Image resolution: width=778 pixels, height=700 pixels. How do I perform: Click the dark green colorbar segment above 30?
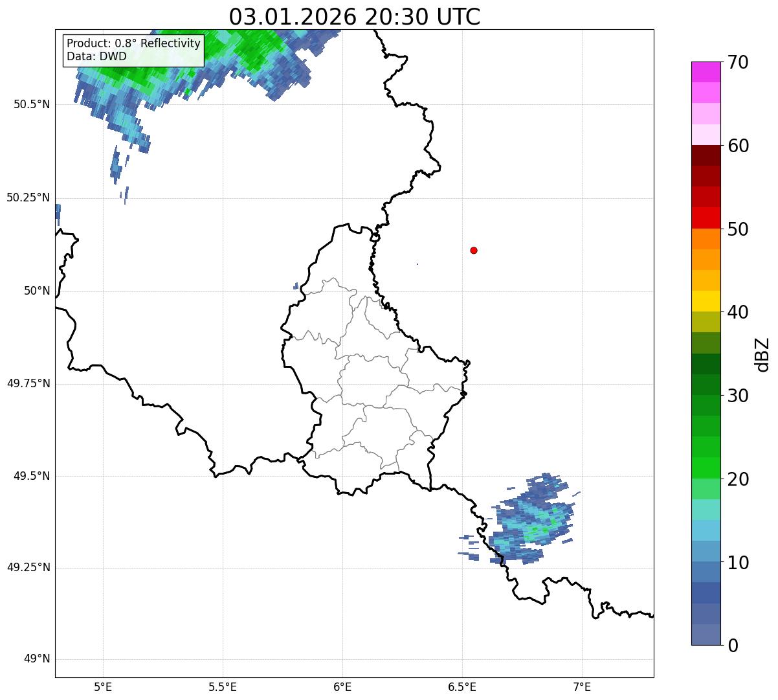coord(706,385)
